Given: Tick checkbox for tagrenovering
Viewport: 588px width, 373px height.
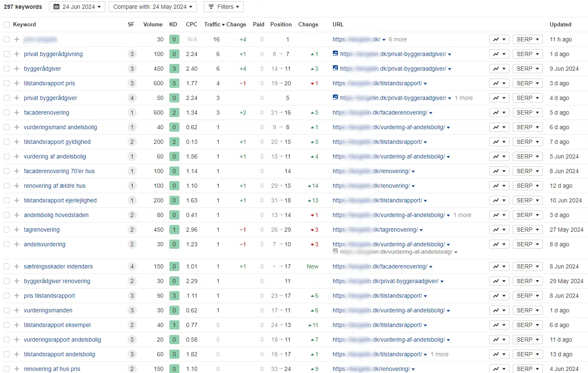Looking at the screenshot, I should click(7, 230).
